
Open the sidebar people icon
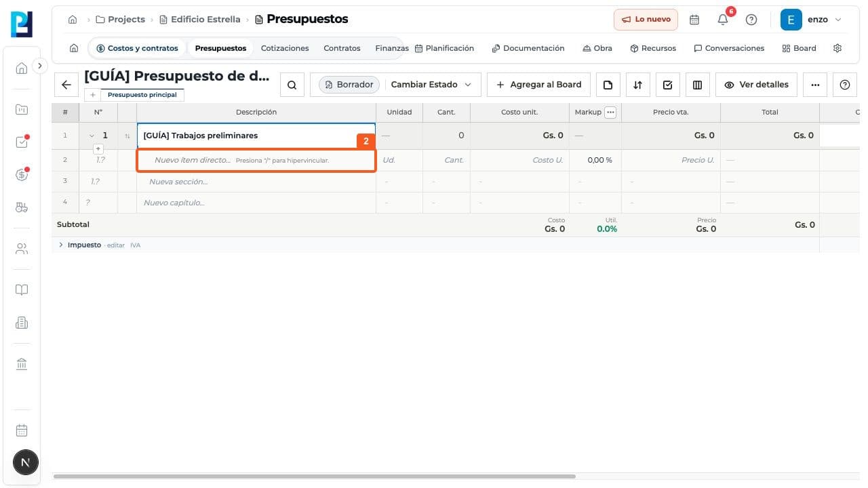tap(22, 249)
